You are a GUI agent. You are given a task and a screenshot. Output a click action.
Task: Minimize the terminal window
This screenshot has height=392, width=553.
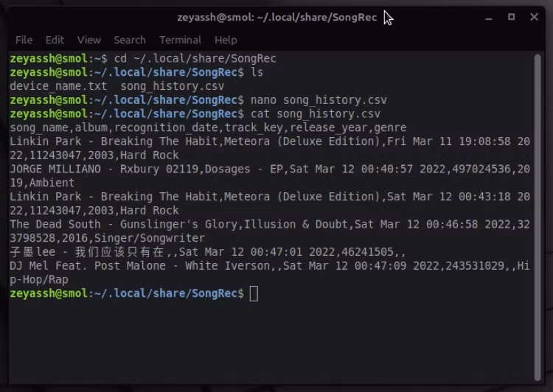[488, 18]
